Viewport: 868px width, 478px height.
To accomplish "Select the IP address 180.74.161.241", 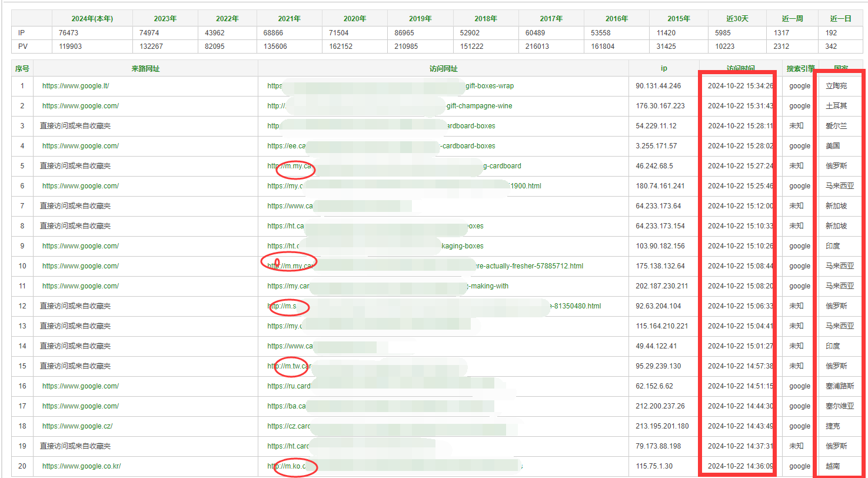I will tap(660, 186).
